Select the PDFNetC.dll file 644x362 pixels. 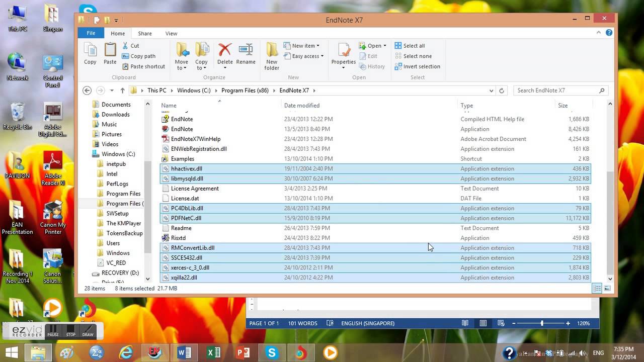tap(375, 218)
